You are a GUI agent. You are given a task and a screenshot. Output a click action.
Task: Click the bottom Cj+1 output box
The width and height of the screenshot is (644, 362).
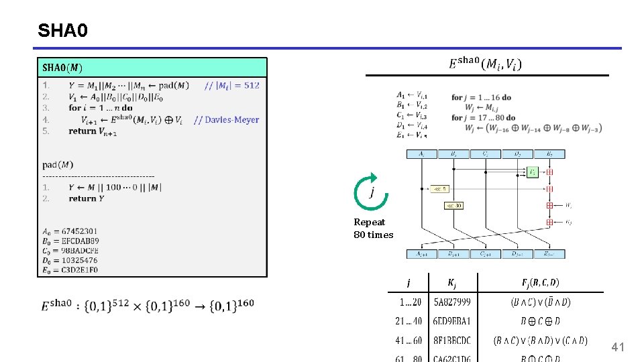coord(486,254)
